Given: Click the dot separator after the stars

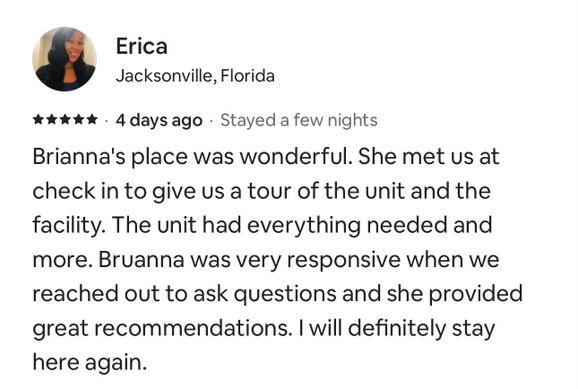Looking at the screenshot, I should tap(107, 121).
